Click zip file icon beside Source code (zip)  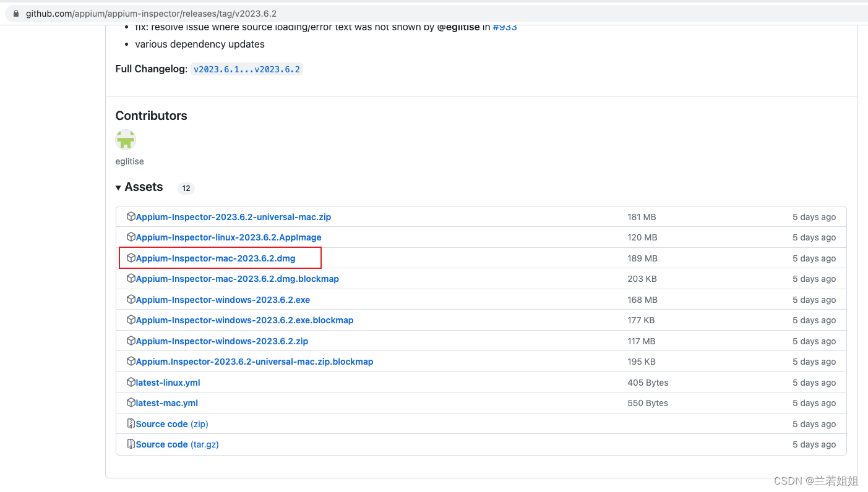click(131, 423)
